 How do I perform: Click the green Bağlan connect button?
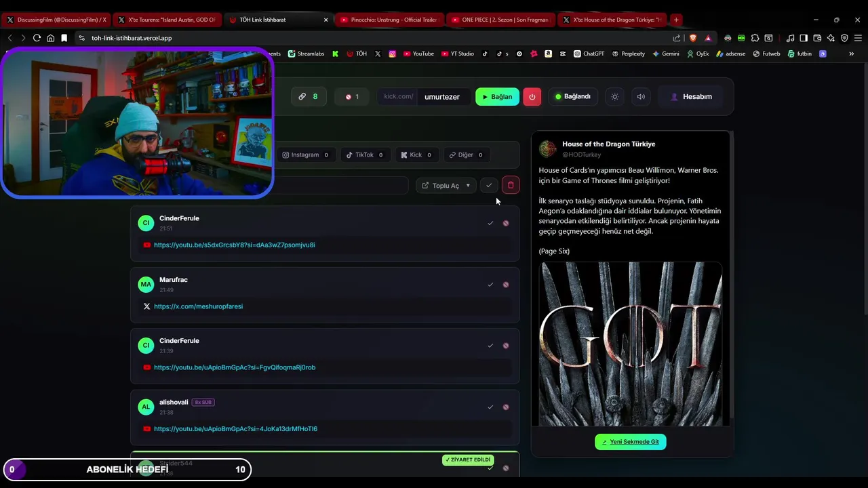[x=497, y=97]
